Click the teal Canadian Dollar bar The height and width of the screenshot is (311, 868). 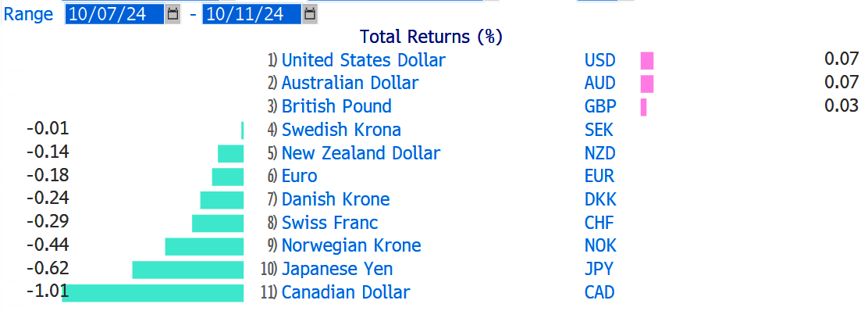[x=153, y=293]
